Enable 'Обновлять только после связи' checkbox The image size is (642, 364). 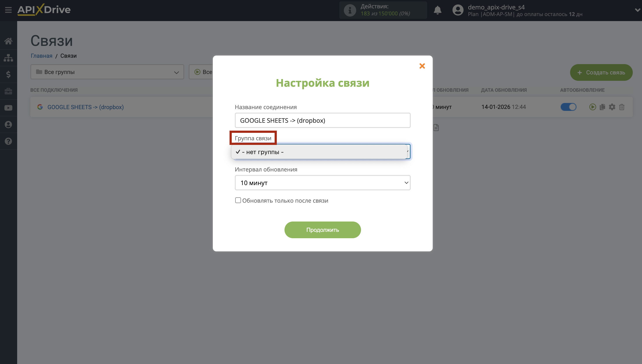point(238,200)
